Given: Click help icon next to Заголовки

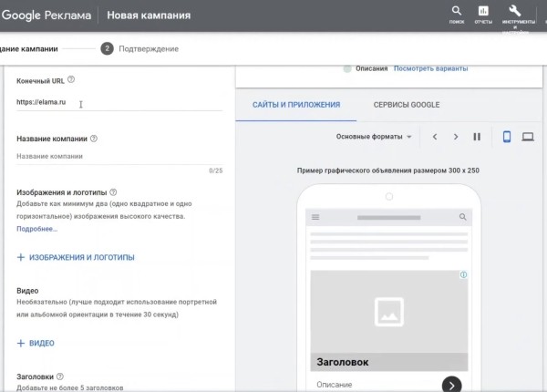Looking at the screenshot, I should click(x=60, y=376).
